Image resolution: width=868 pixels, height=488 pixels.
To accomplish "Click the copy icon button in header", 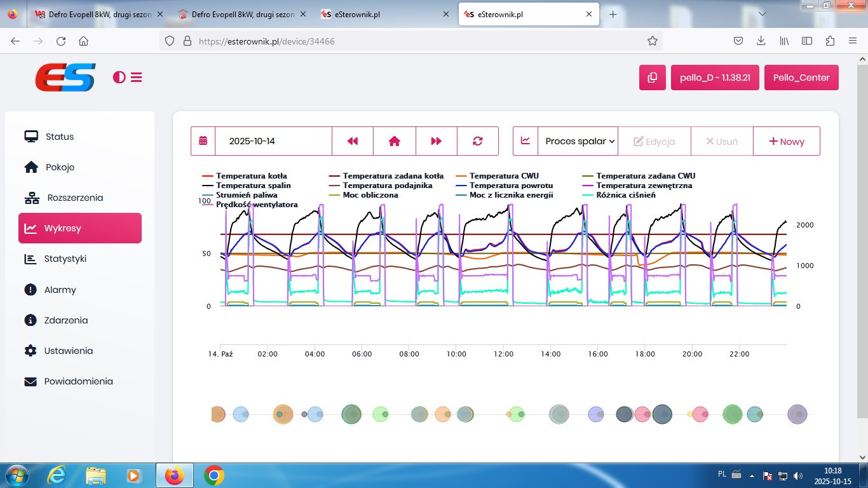I will 652,78.
